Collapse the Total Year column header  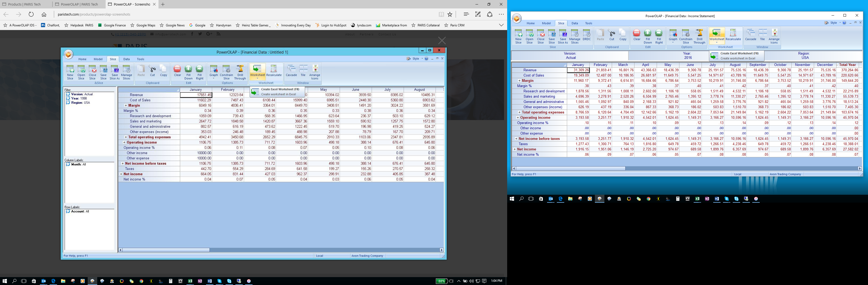point(837,65)
